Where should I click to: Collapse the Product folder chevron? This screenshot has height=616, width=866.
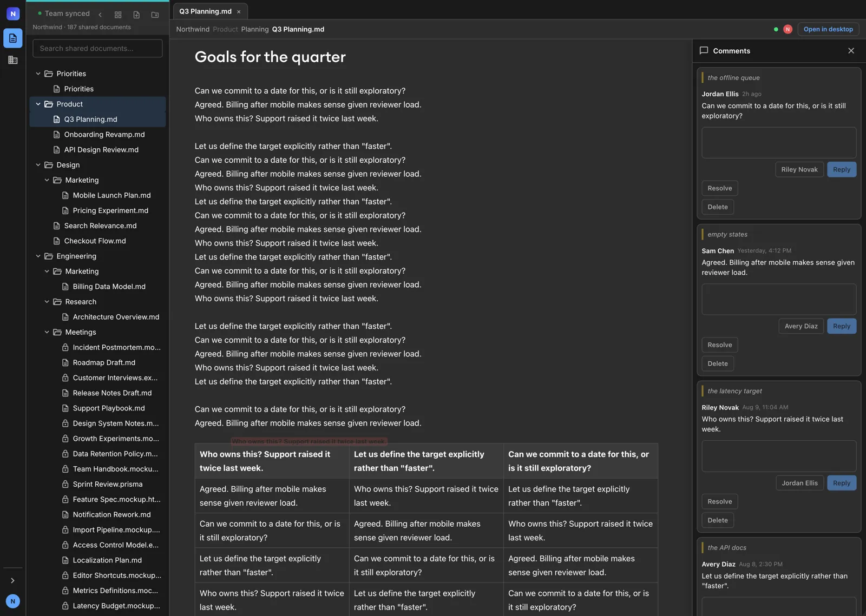[38, 104]
